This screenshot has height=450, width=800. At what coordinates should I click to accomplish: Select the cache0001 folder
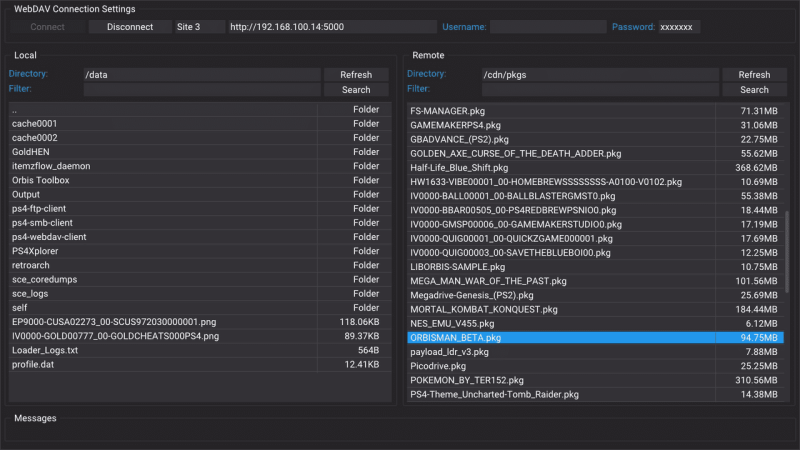coord(200,123)
